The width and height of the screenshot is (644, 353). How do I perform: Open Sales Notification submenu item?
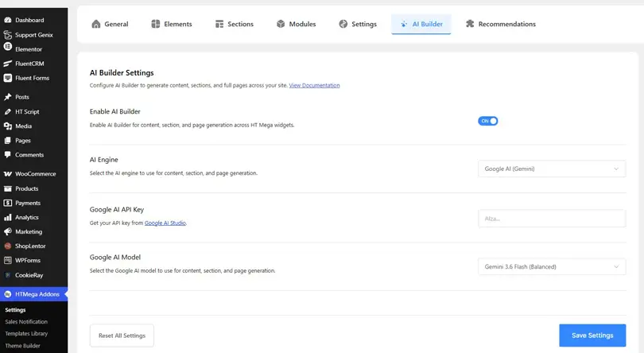point(26,322)
